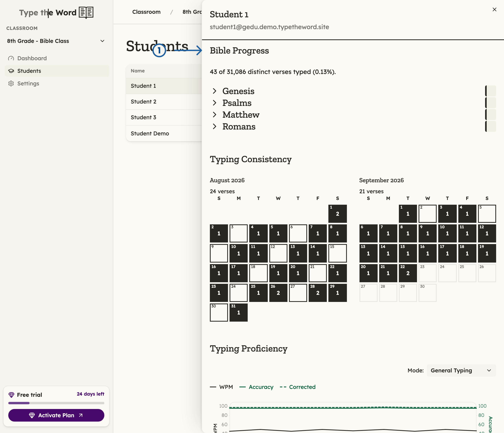Click the 24 days left label

[x=91, y=394]
